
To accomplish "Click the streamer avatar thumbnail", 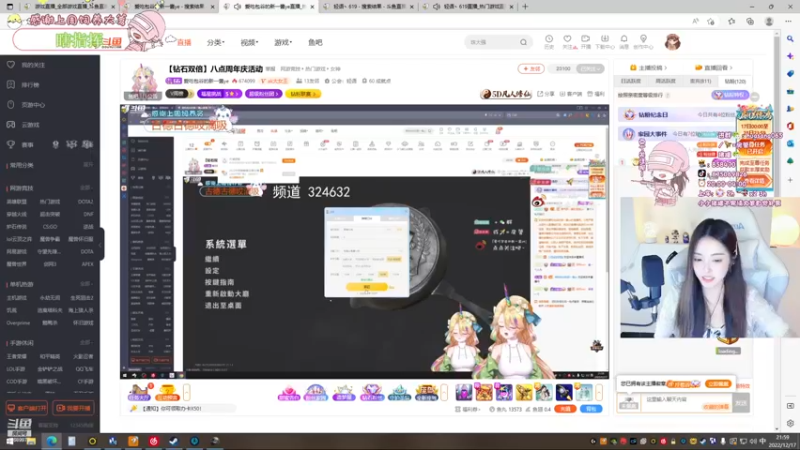I will [x=143, y=81].
